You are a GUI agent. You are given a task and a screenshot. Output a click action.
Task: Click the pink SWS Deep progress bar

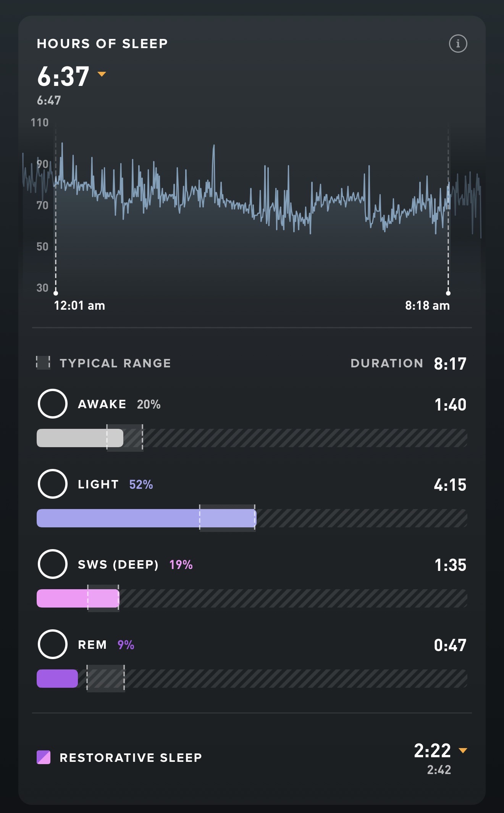(78, 598)
